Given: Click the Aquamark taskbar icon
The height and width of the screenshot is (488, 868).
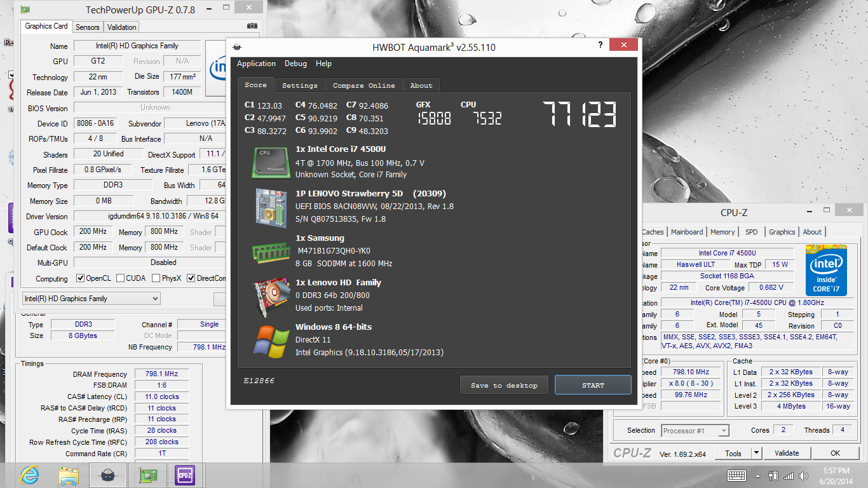Looking at the screenshot, I should (x=108, y=475).
